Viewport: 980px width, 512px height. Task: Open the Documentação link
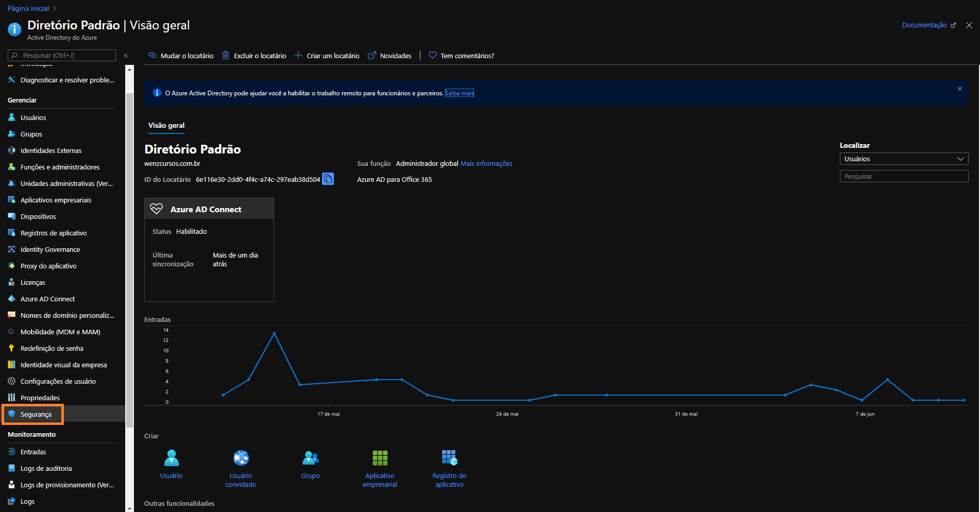coord(928,25)
